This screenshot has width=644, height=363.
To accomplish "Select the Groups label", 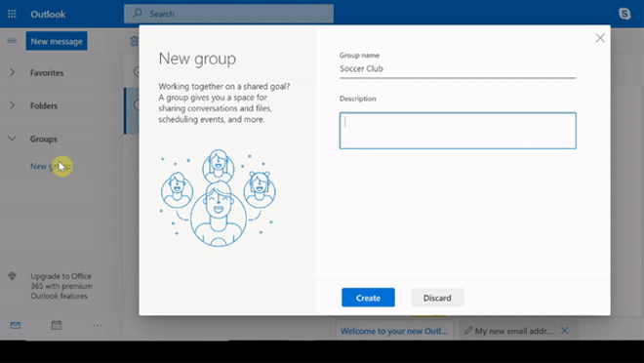I will coord(44,139).
